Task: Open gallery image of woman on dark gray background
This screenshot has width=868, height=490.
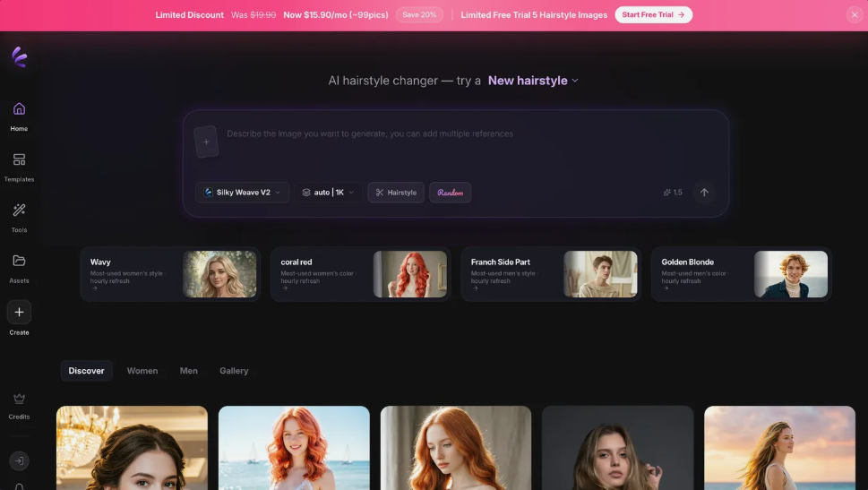Action: (618, 448)
